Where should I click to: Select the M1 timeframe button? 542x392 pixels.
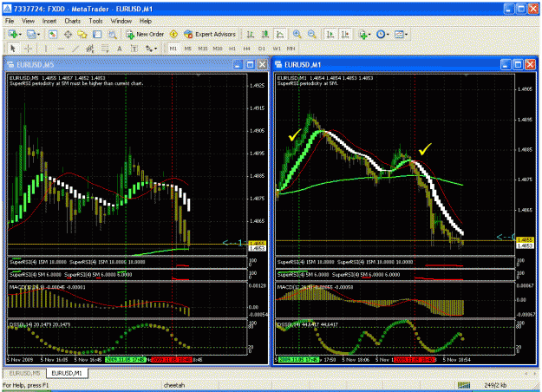tap(173, 49)
